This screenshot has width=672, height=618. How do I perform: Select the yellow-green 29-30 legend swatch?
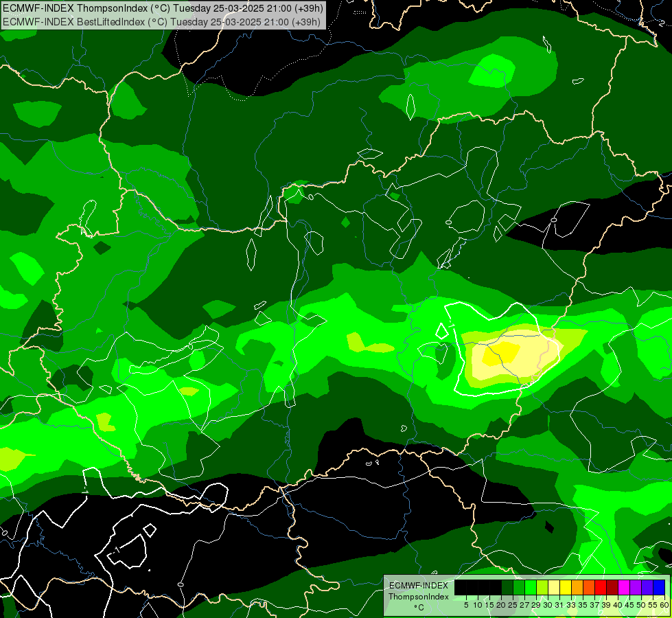pos(542,587)
